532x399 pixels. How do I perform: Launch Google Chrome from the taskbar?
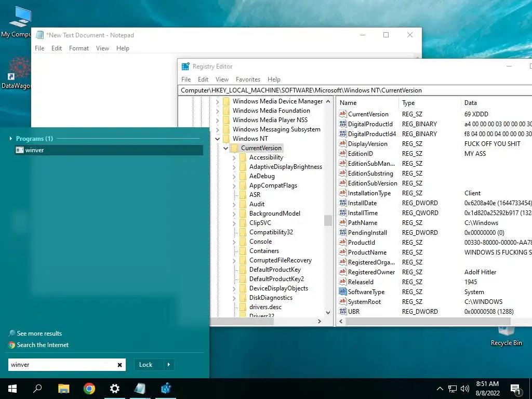[89, 389]
